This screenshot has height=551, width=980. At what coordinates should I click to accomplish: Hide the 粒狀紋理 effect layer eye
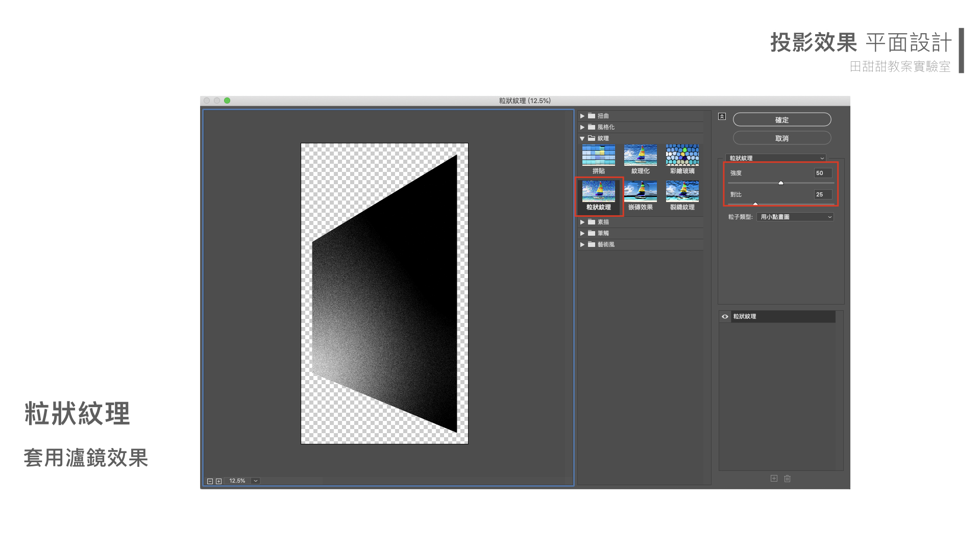pos(725,317)
